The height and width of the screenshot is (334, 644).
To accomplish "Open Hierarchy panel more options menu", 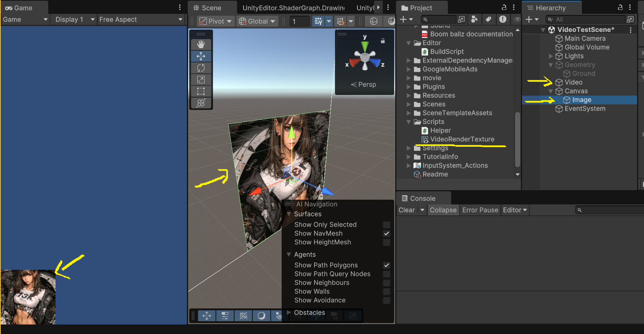I will pyautogui.click(x=630, y=7).
